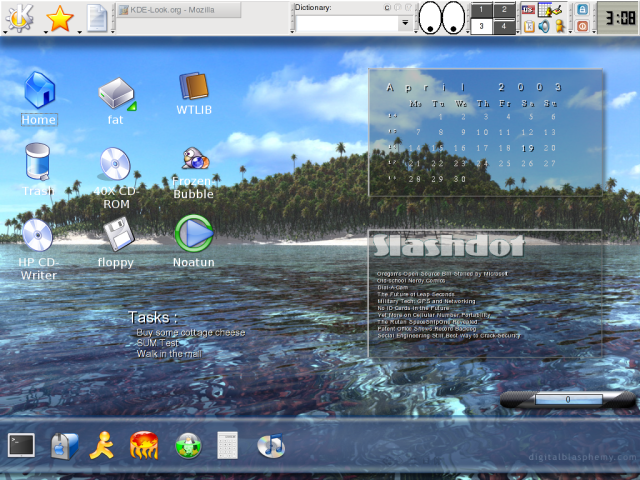Click the C button in Dictionary applet
The height and width of the screenshot is (480, 640).
387,7
